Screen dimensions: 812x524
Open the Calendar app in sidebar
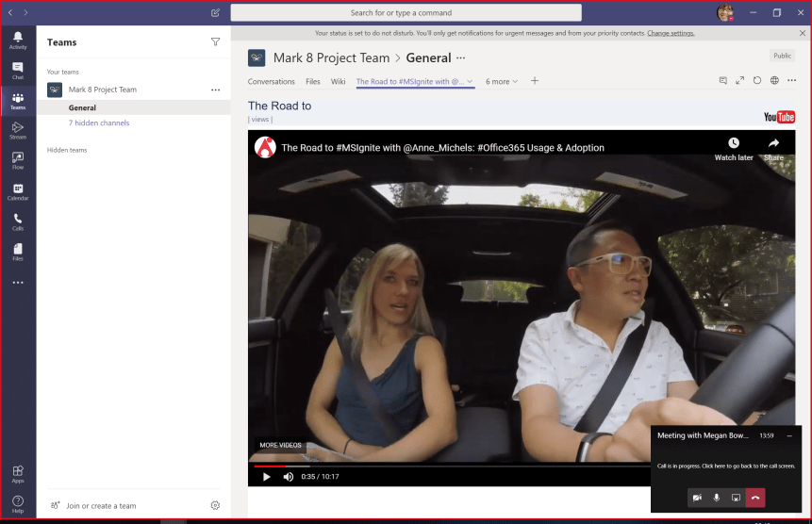coord(17,191)
